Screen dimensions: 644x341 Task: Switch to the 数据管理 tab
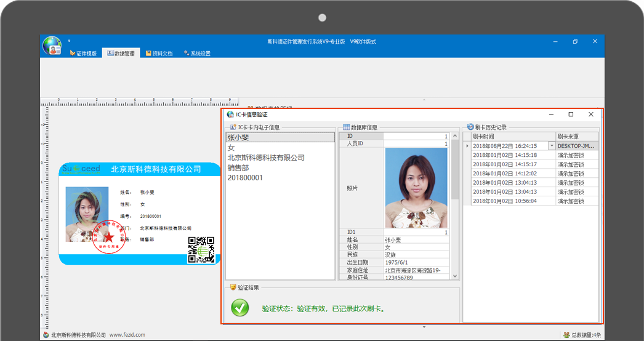[x=121, y=54]
